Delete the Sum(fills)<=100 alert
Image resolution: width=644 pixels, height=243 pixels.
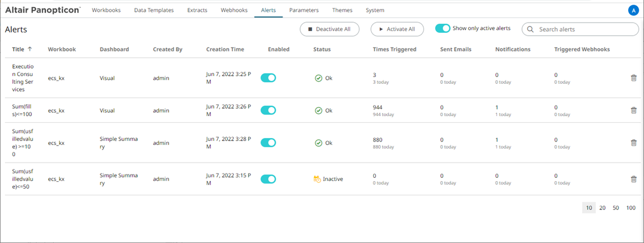633,110
